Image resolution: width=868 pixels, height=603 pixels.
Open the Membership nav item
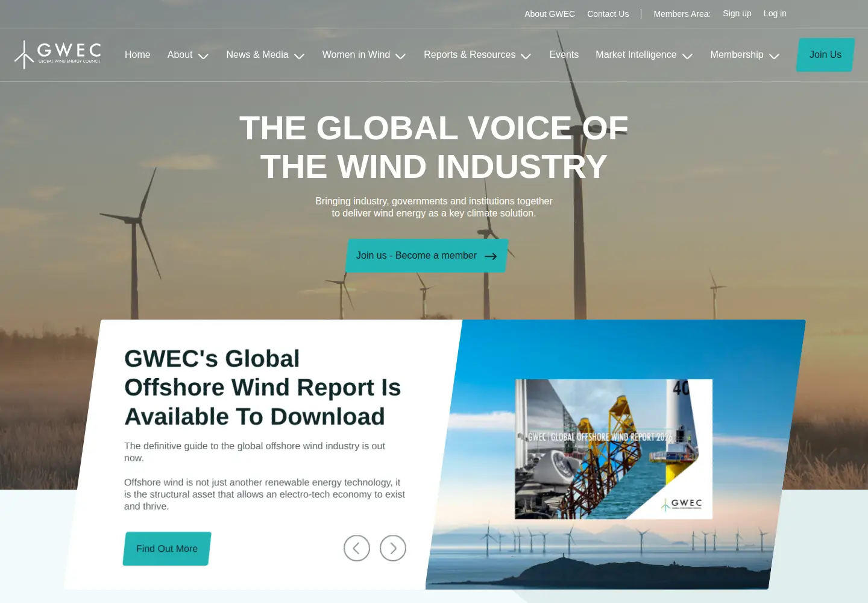click(737, 55)
